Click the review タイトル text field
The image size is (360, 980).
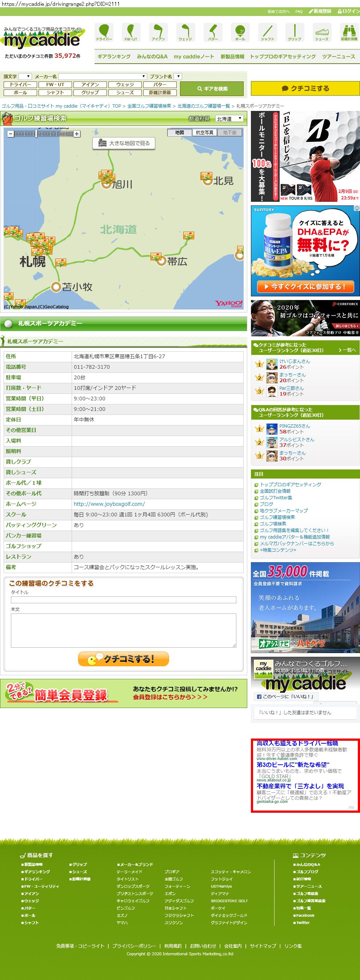pyautogui.click(x=123, y=600)
